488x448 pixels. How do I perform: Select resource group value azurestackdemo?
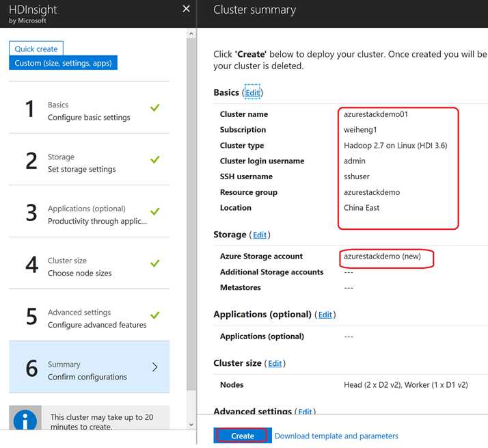click(x=372, y=192)
